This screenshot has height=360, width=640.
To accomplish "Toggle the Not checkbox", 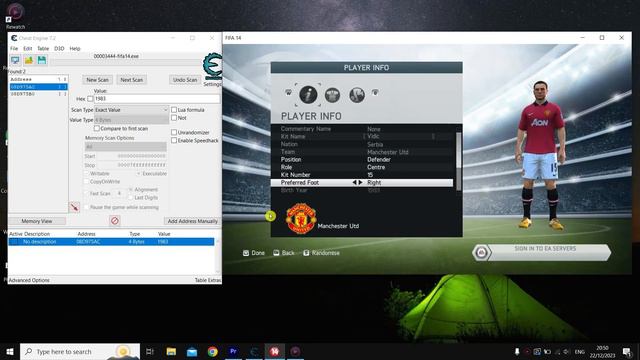I will [x=174, y=118].
